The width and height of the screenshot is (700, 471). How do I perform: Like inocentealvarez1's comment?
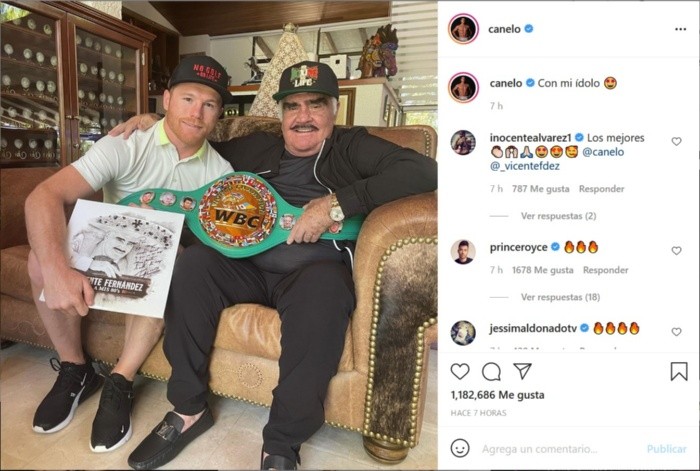point(676,142)
